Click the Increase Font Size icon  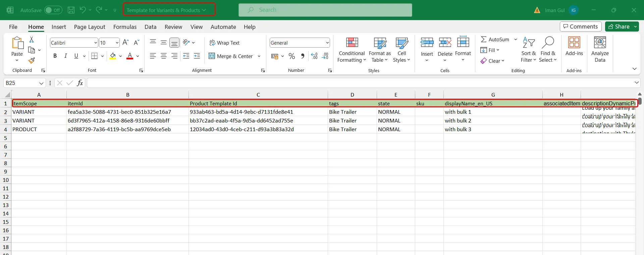pyautogui.click(x=125, y=42)
